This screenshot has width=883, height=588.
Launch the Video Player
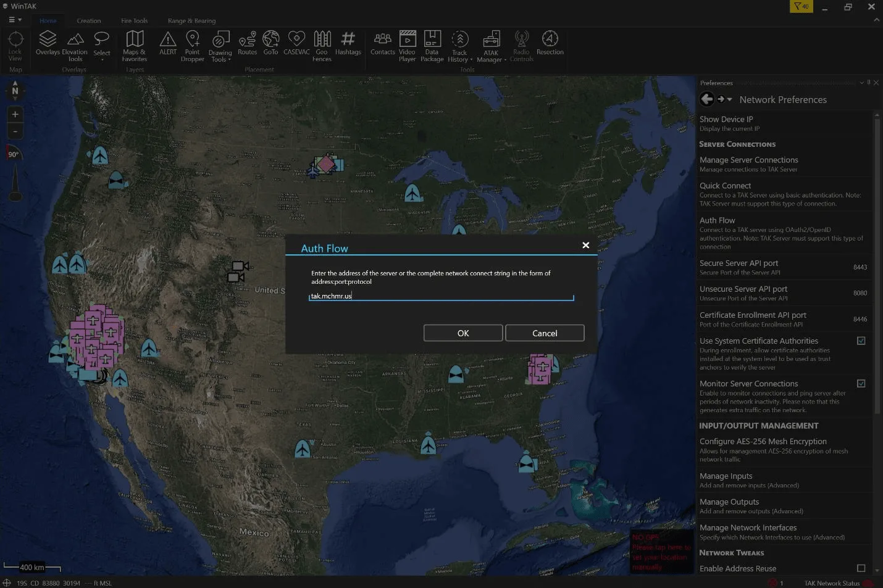(x=407, y=46)
